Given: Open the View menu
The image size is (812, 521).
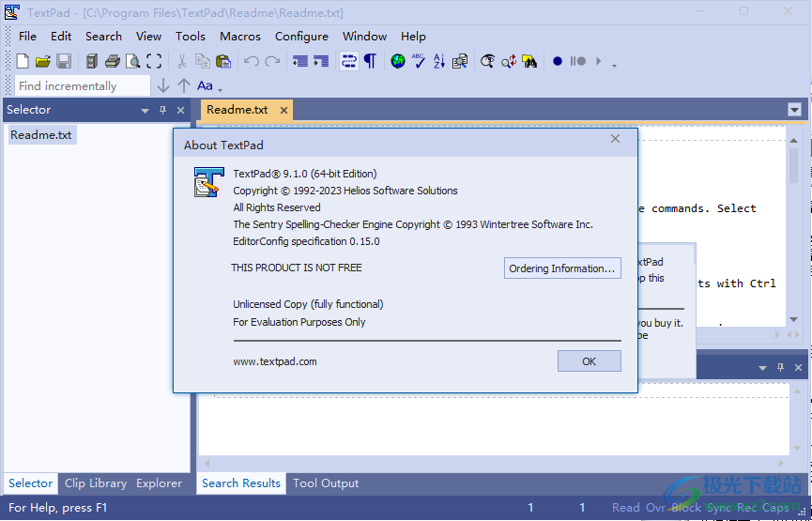Looking at the screenshot, I should [x=148, y=37].
